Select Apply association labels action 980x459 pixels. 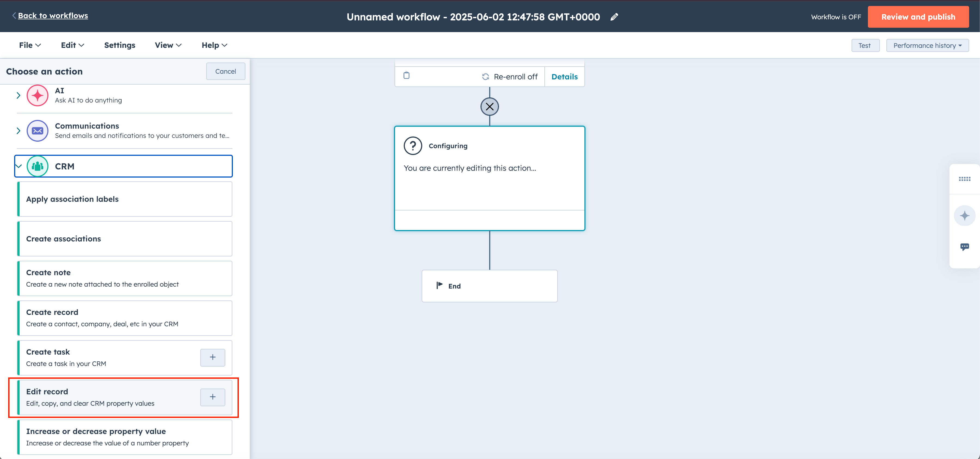125,199
